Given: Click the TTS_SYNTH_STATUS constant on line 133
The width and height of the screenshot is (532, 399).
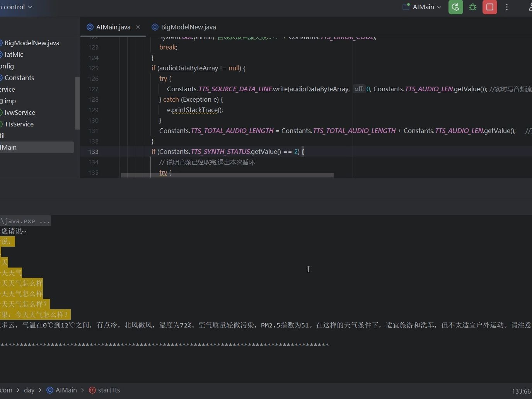Looking at the screenshot, I should click(220, 152).
